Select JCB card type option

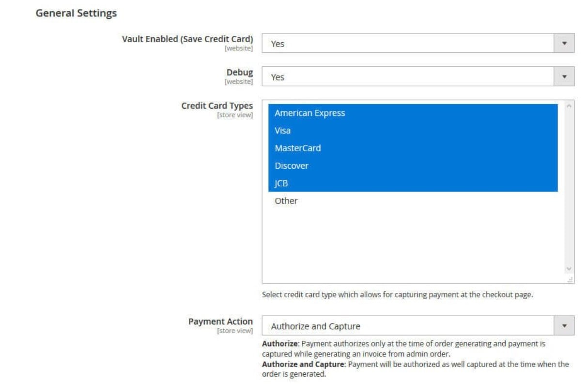[x=413, y=183]
